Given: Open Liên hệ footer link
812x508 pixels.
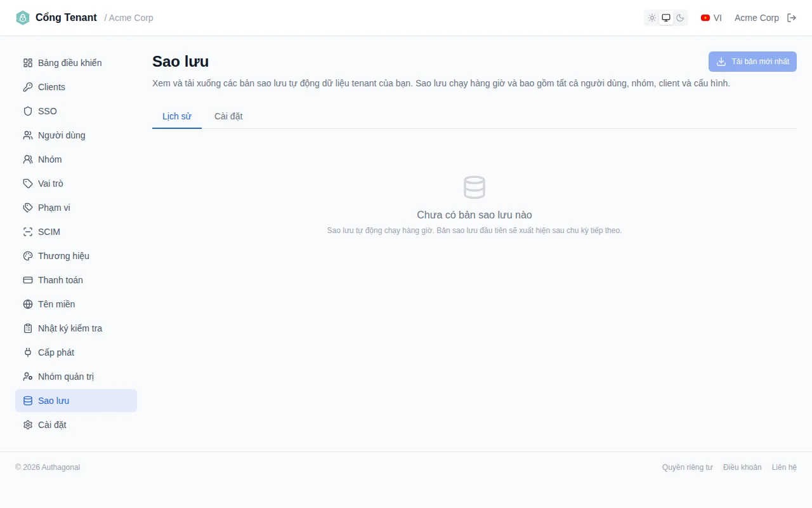Looking at the screenshot, I should [784, 467].
